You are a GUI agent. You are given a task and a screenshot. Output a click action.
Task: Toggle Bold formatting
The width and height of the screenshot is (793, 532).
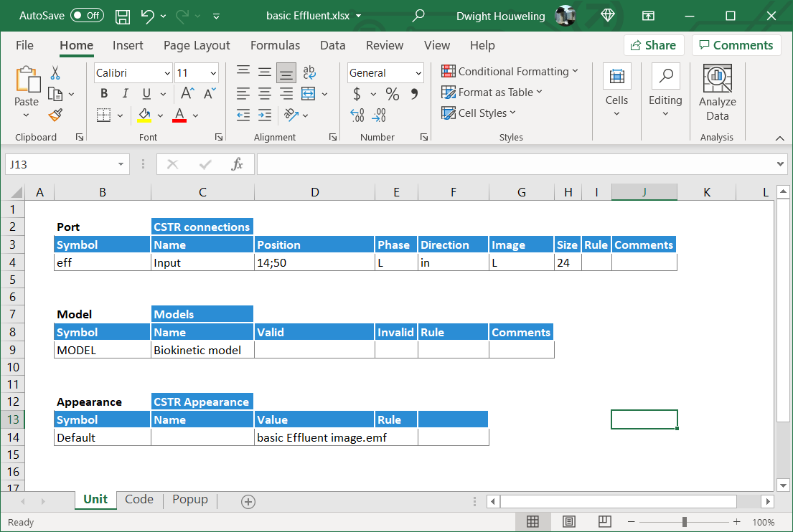(104, 94)
